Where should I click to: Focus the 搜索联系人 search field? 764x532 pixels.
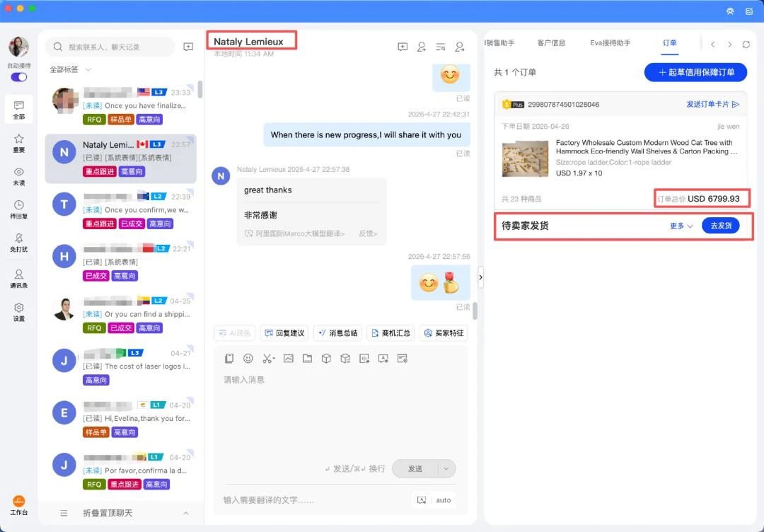(110, 47)
